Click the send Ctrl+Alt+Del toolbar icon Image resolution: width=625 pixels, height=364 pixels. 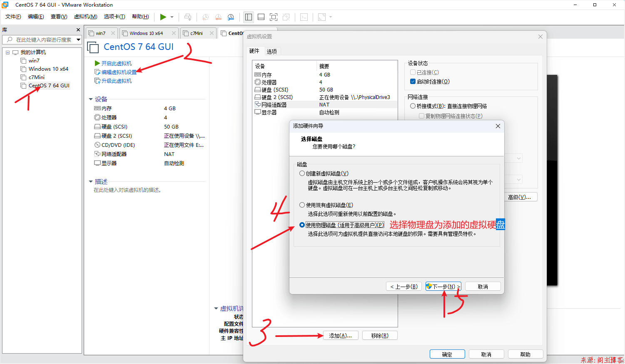click(188, 17)
